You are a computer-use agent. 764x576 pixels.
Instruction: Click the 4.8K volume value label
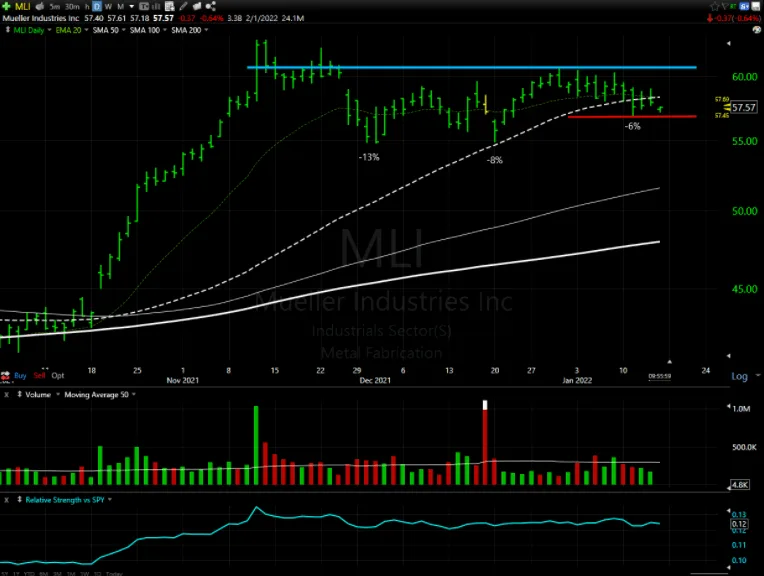740,485
